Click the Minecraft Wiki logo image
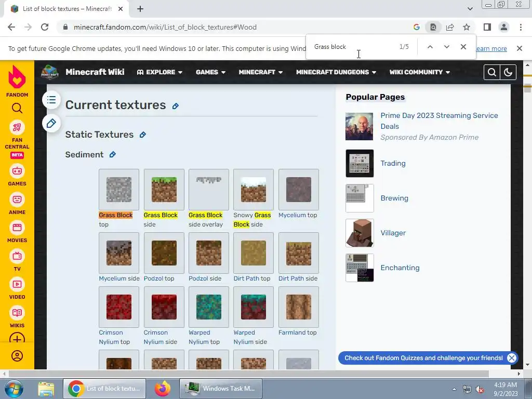This screenshot has width=532, height=399. tap(50, 72)
